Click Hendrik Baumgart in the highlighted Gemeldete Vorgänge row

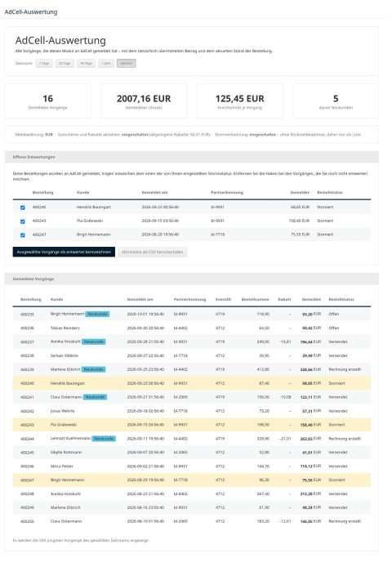click(68, 383)
